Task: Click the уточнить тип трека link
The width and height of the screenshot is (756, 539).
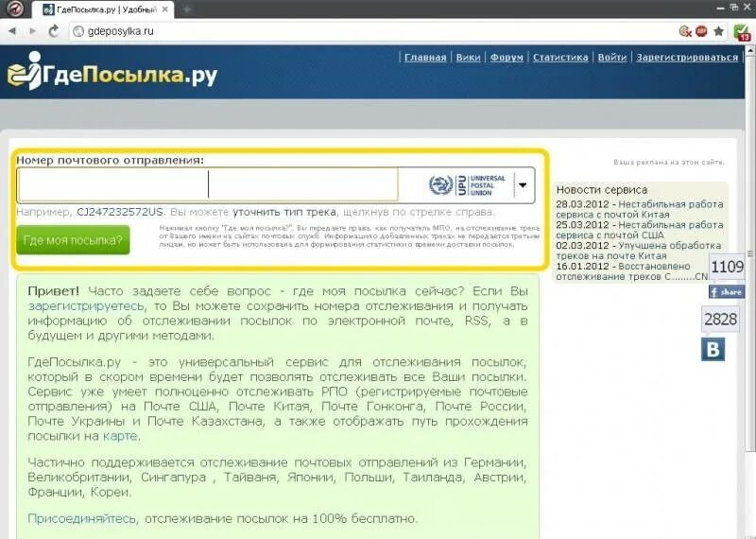Action: click(x=284, y=212)
